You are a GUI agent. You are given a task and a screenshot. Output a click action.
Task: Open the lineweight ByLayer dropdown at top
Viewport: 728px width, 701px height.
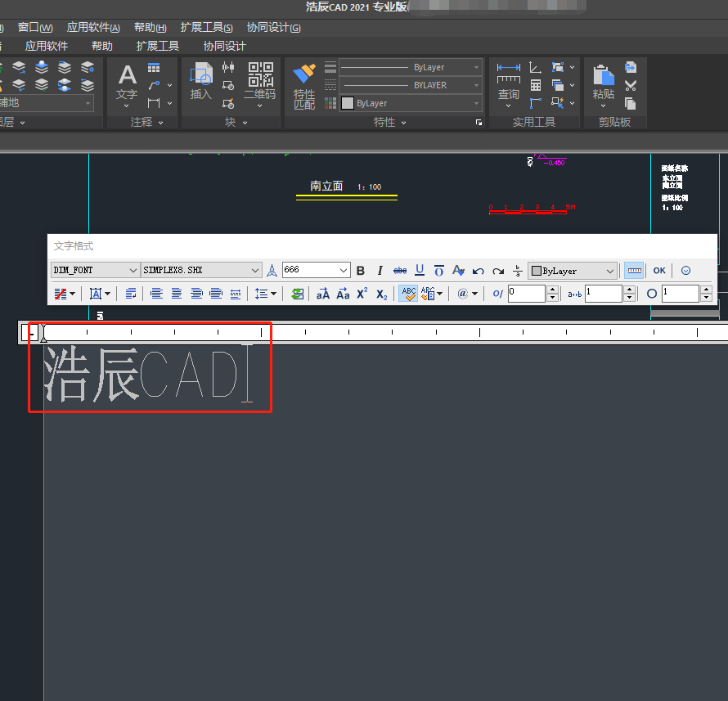click(411, 67)
